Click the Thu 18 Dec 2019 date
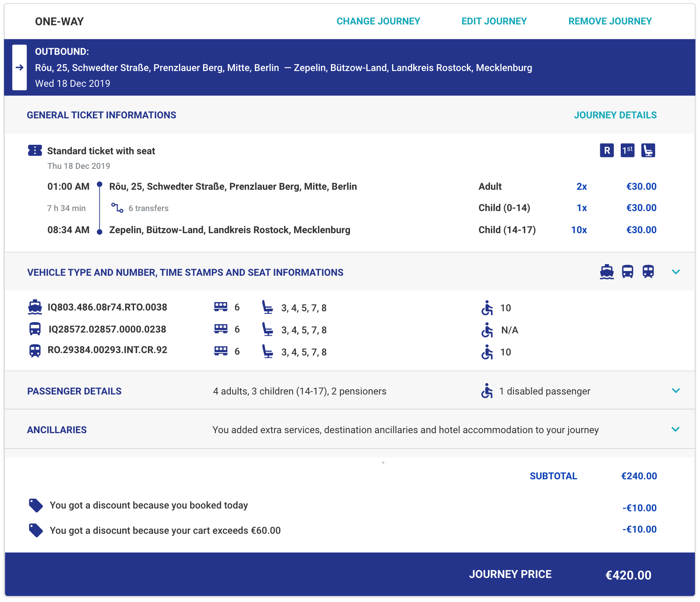This screenshot has height=602, width=700. [78, 166]
